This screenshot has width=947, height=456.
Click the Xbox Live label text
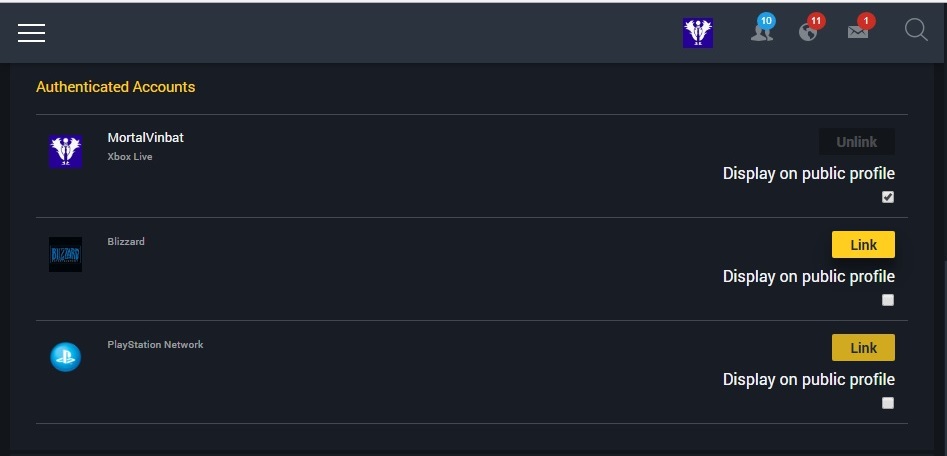point(130,157)
